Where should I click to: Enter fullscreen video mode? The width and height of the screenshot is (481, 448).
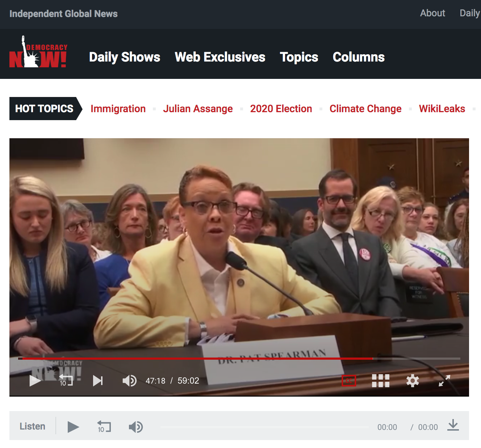click(x=444, y=381)
